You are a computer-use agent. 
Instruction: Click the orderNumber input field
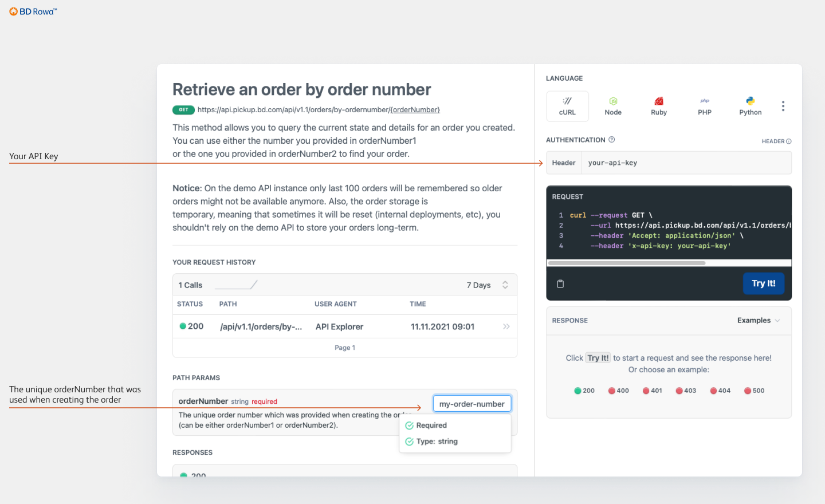pos(472,404)
